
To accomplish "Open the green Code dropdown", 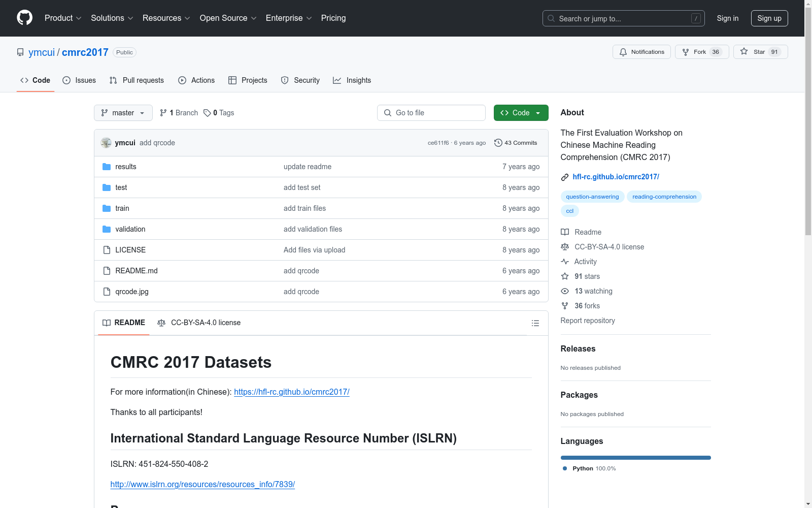I will point(521,113).
